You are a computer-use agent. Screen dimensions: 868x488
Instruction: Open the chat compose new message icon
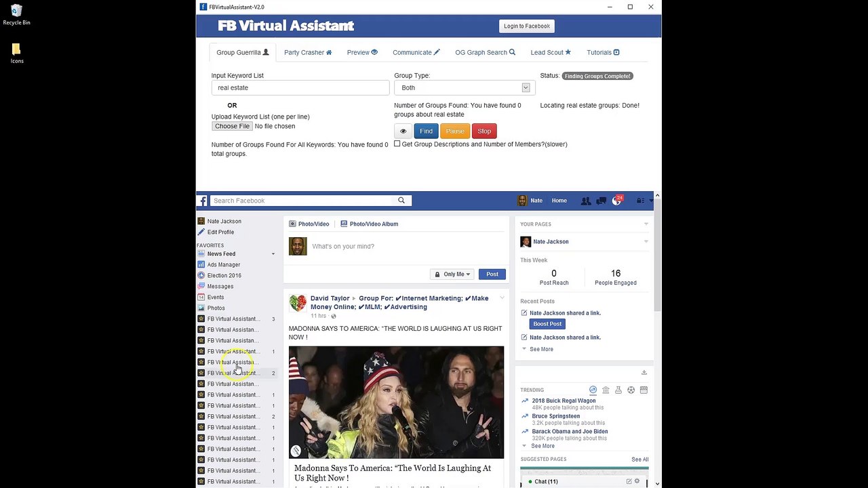629,481
